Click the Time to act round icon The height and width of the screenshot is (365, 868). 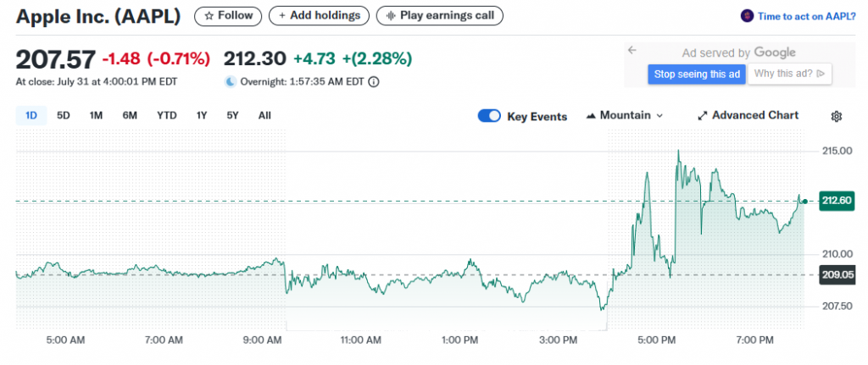(x=747, y=16)
